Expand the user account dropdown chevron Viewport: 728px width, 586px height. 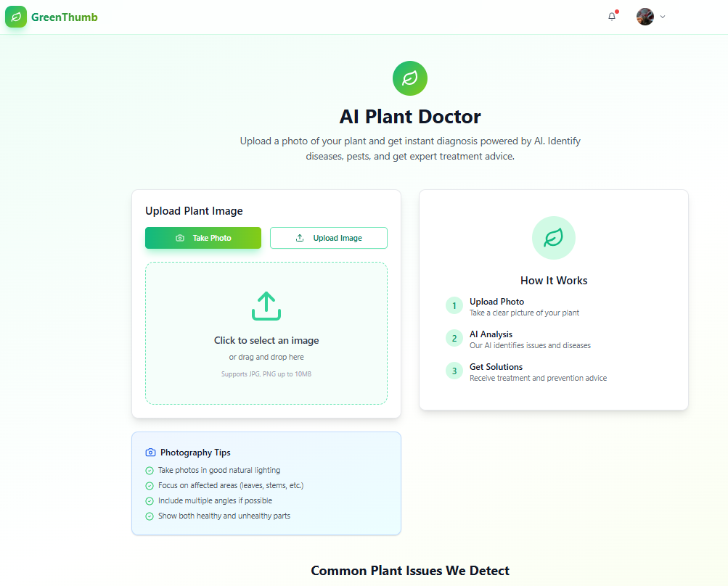pos(662,16)
